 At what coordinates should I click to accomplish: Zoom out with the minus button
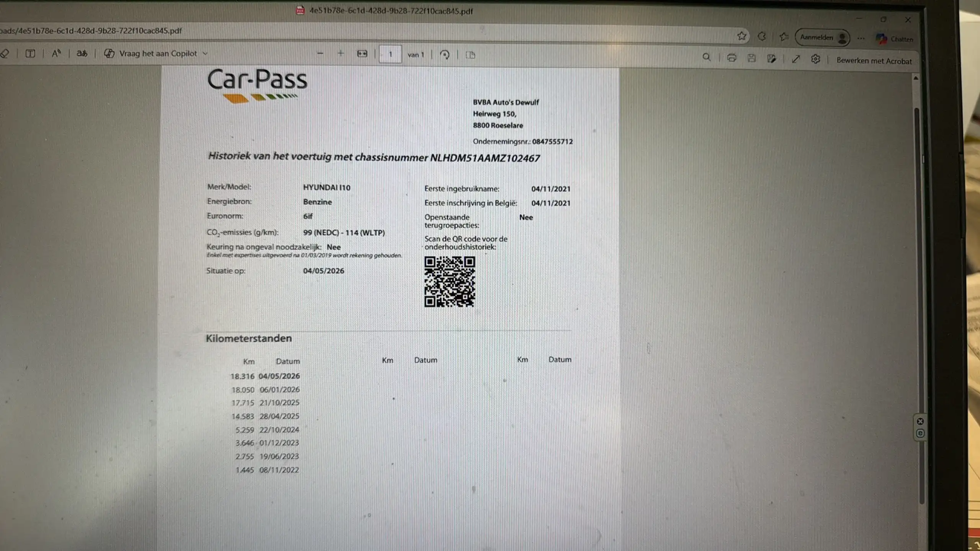(x=320, y=54)
